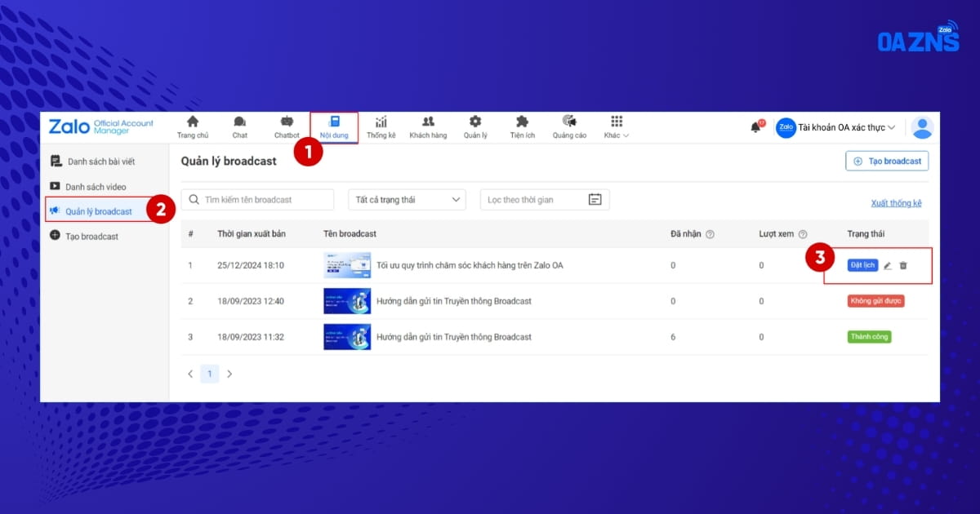
Task: Click the 25/12/2024 18:10 publish time
Action: click(251, 265)
